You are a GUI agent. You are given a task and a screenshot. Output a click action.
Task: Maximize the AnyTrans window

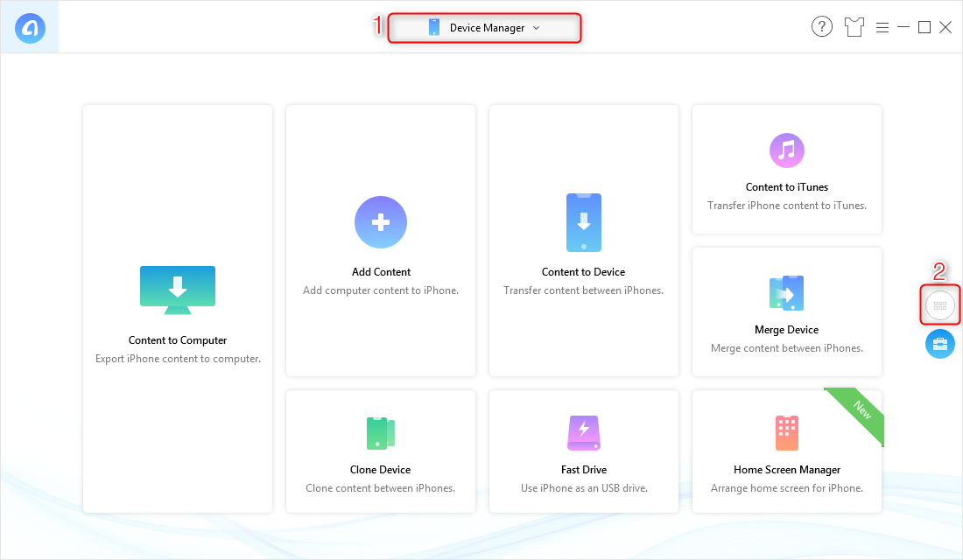pos(924,27)
